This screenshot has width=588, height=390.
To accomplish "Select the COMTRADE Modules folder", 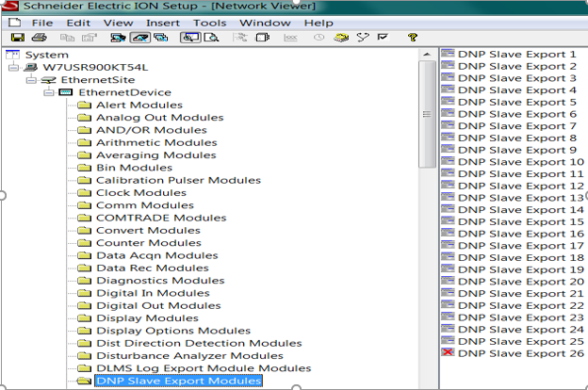I will [x=161, y=218].
